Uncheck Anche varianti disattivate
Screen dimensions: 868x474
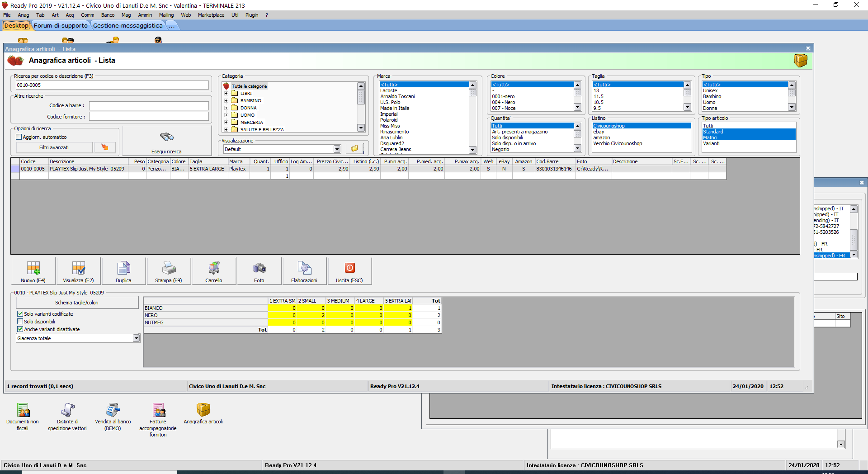[x=20, y=329]
